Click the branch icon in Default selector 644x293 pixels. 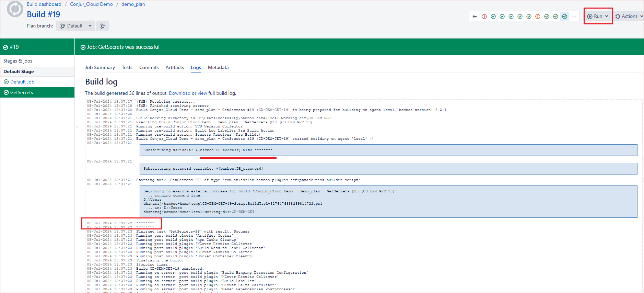pos(62,26)
